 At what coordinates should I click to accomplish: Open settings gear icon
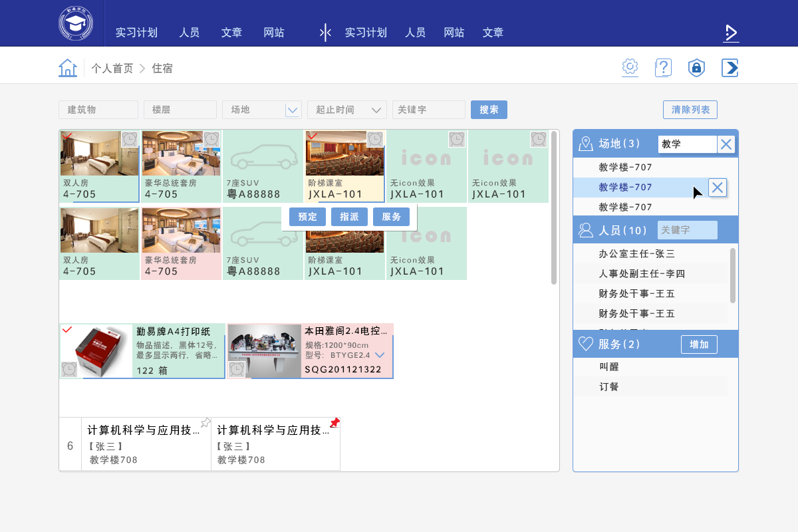click(x=630, y=67)
